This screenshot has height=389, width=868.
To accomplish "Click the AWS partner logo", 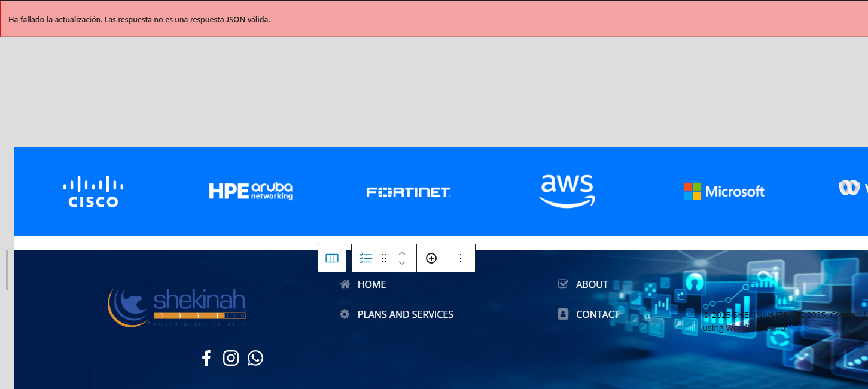I will (567, 191).
